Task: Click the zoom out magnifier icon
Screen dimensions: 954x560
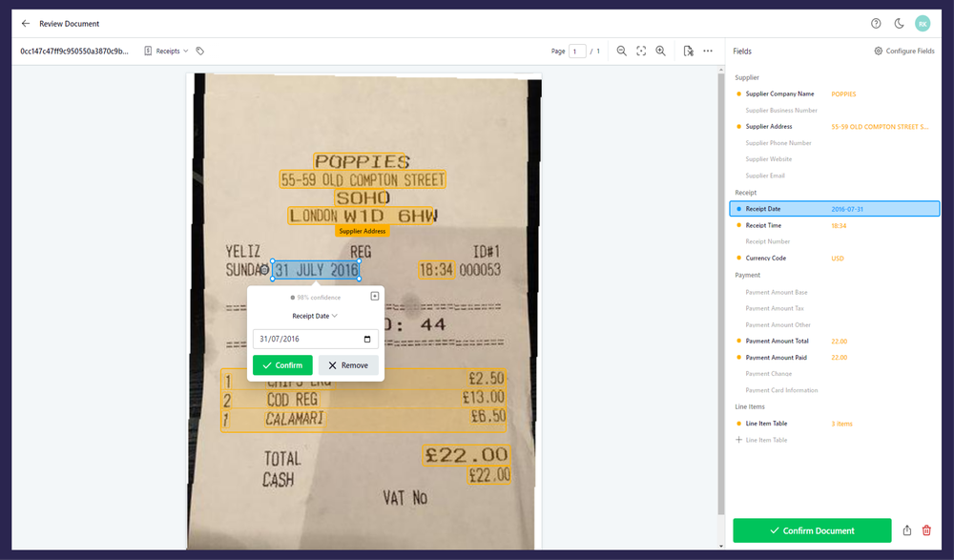Action: [x=621, y=52]
